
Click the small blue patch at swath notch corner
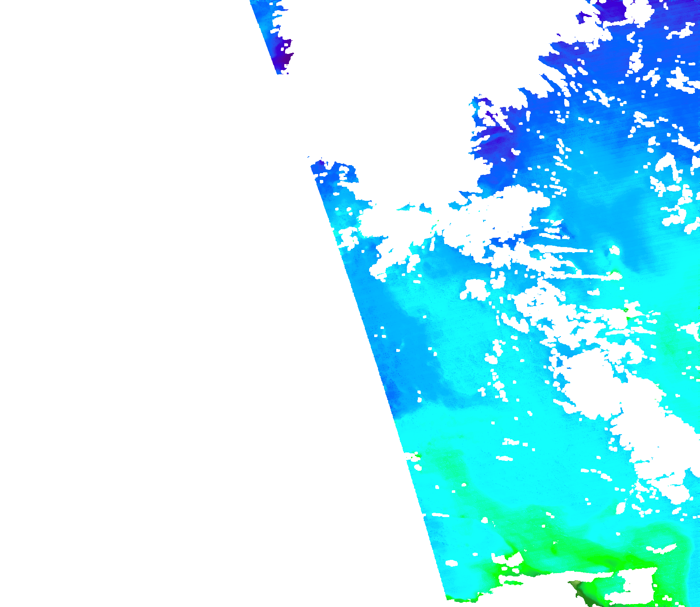[319, 166]
